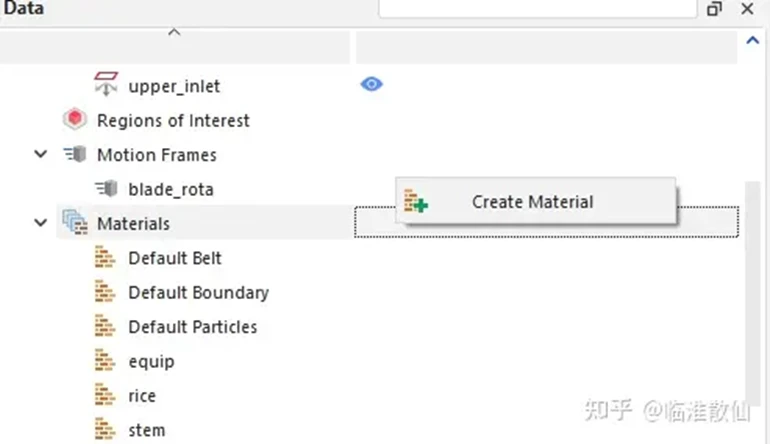770x444 pixels.
Task: Collapse the Materials tree node
Action: point(41,223)
